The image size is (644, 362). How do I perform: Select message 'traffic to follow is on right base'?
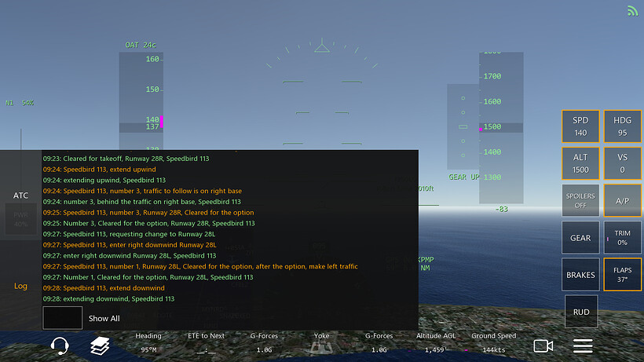coord(142,191)
